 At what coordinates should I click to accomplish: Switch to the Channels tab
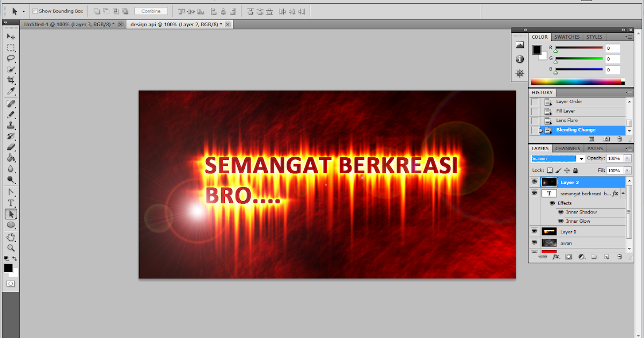pos(567,148)
